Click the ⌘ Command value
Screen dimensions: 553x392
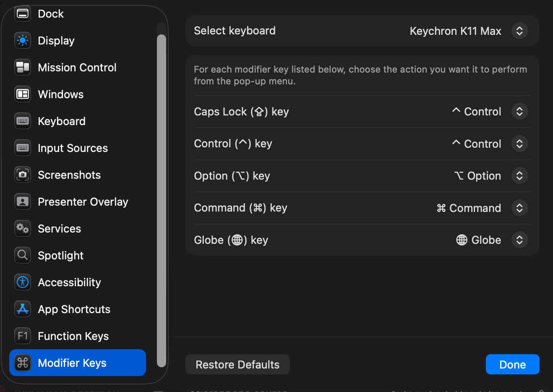click(x=469, y=208)
